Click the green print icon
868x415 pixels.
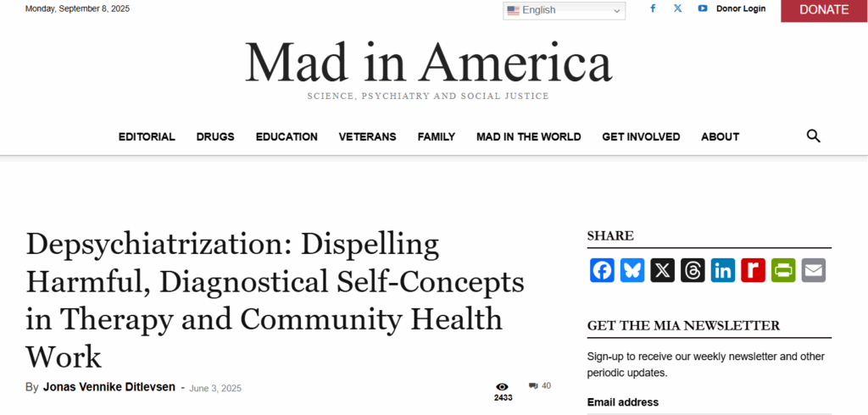tap(783, 270)
